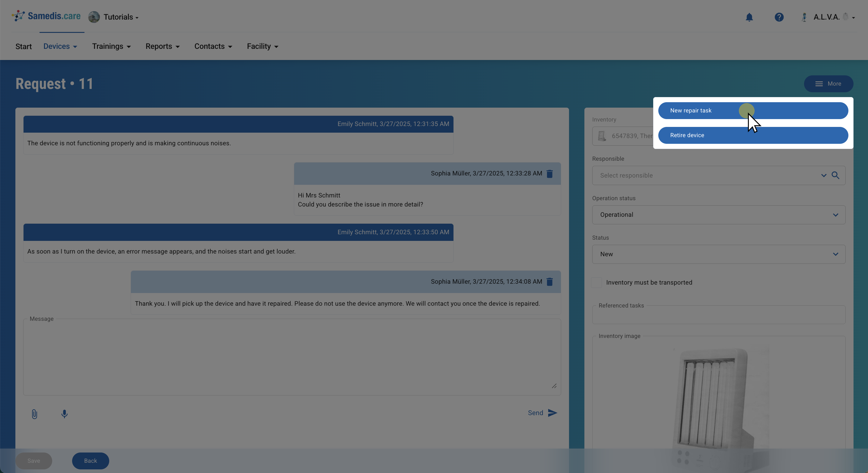Click the microphone voice input icon
Screen dimensions: 868x473
(64, 414)
